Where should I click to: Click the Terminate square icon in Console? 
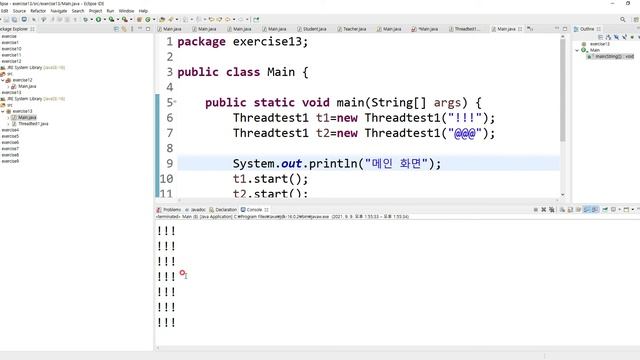(x=536, y=209)
